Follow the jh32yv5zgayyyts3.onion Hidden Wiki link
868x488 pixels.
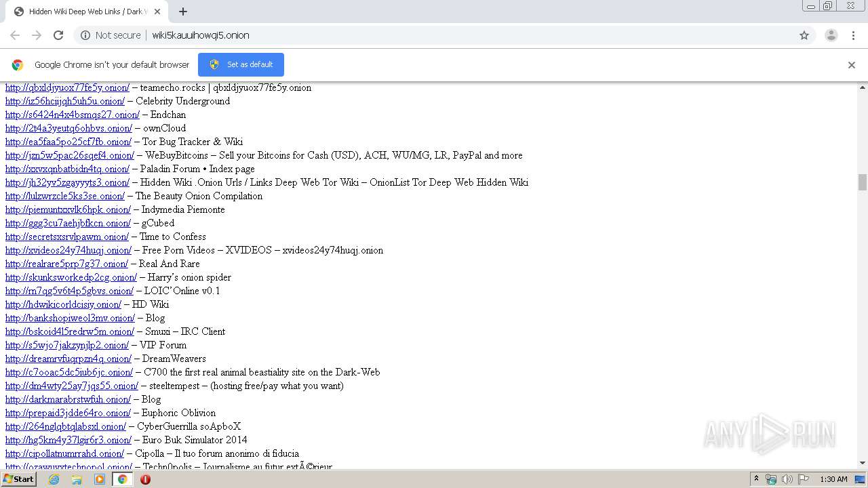[67, 182]
